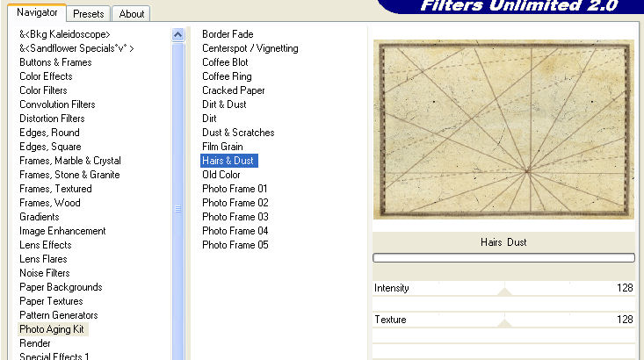Select the Color Filters category

pyautogui.click(x=43, y=90)
